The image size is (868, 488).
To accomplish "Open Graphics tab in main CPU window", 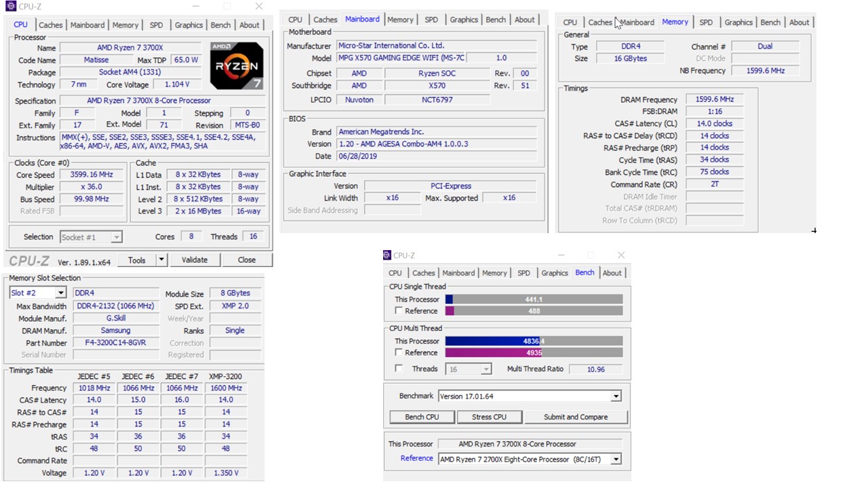I will (189, 25).
